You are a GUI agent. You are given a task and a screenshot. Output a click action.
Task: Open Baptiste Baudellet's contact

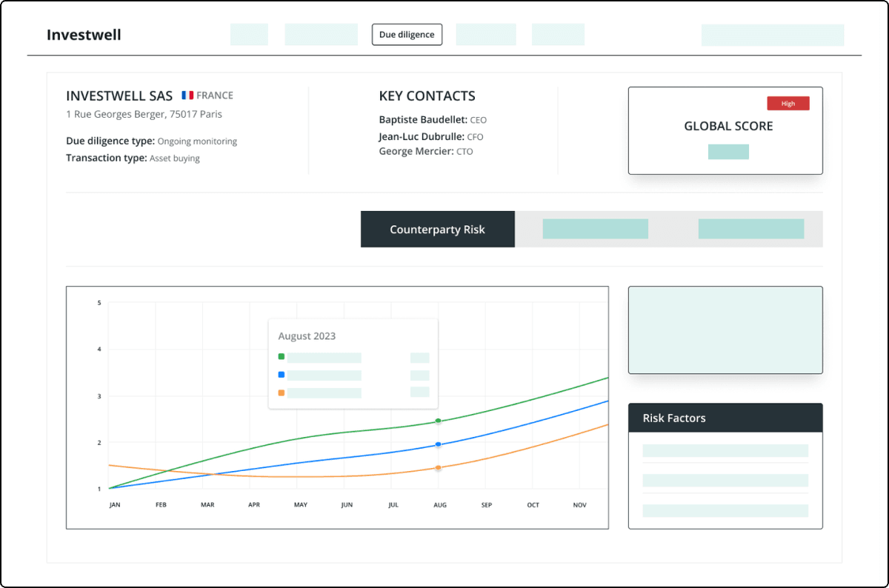click(422, 119)
